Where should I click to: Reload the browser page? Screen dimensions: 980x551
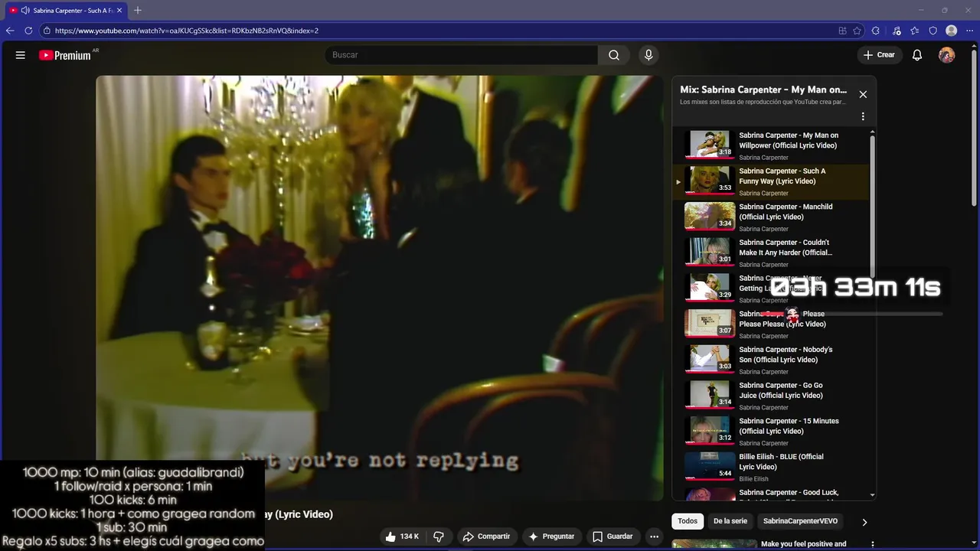(x=28, y=31)
